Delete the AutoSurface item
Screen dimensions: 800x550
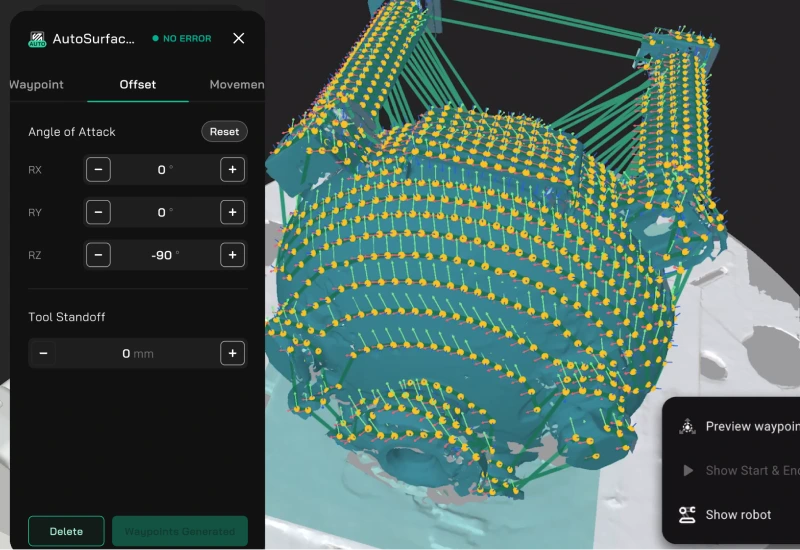pyautogui.click(x=66, y=531)
